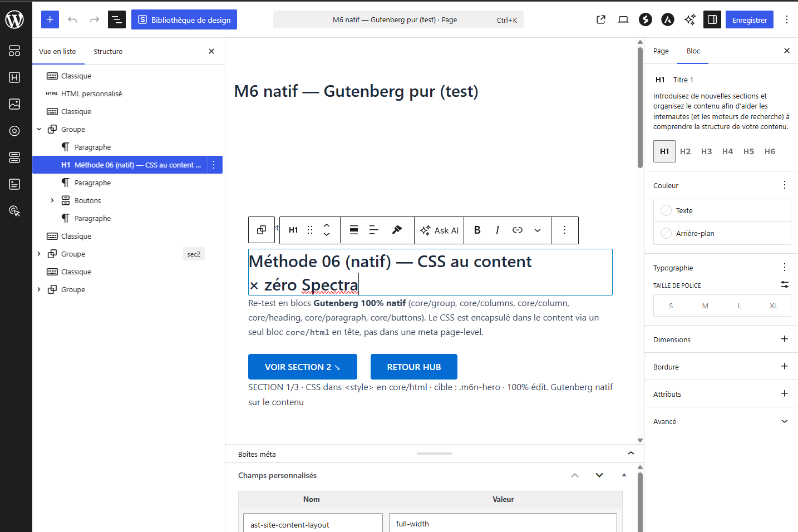Screen dimensions: 798x532
Task: Open the Arrière-plan color picker
Action: click(x=722, y=233)
